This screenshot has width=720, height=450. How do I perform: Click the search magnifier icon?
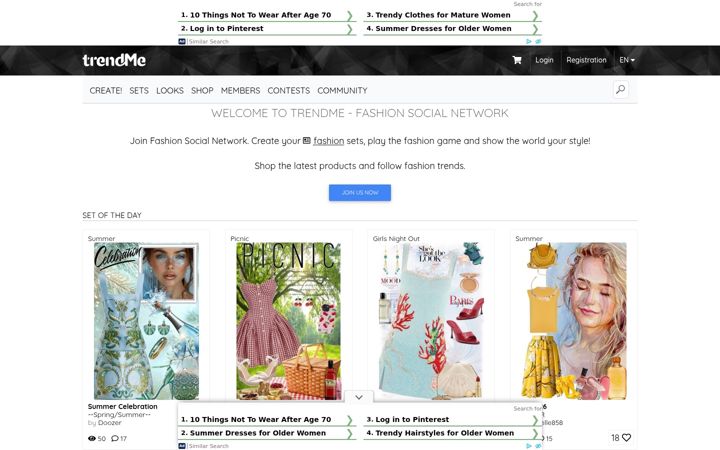click(x=620, y=89)
